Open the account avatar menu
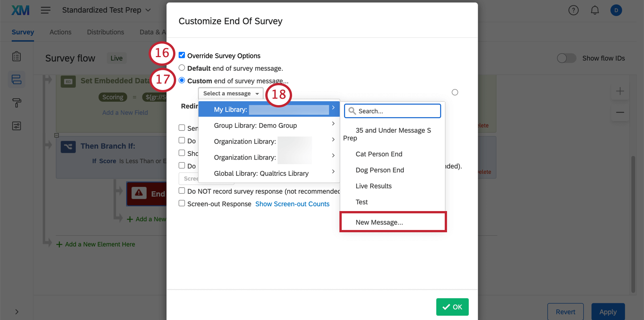Viewport: 644px width, 320px height. tap(616, 10)
